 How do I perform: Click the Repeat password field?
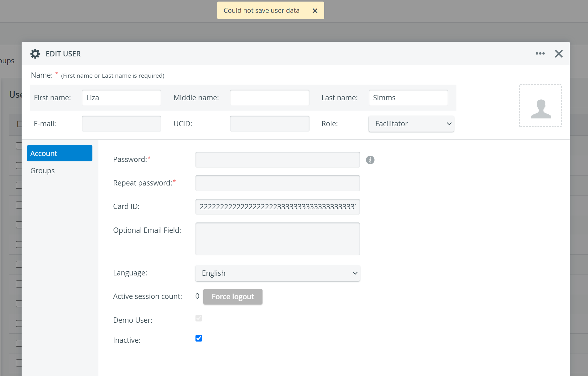click(278, 183)
